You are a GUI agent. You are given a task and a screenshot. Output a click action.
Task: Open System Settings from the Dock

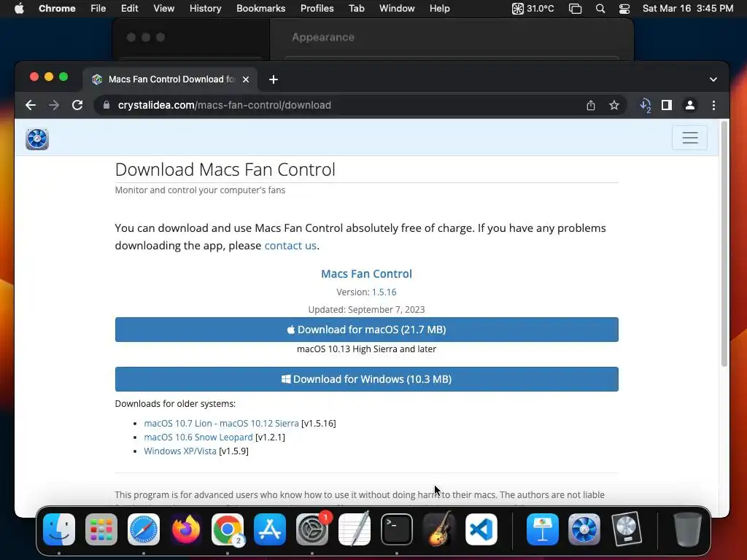click(312, 529)
